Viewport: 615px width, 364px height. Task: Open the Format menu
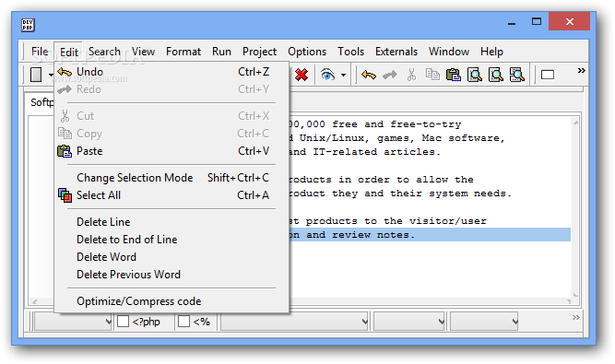tap(183, 52)
